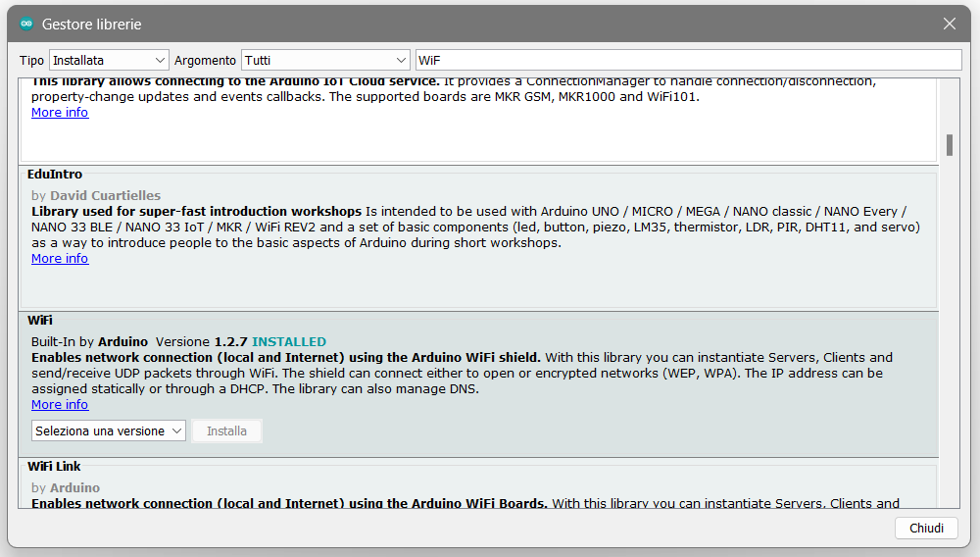Open the Tipo dropdown showing Installata
980x557 pixels.
[x=109, y=60]
